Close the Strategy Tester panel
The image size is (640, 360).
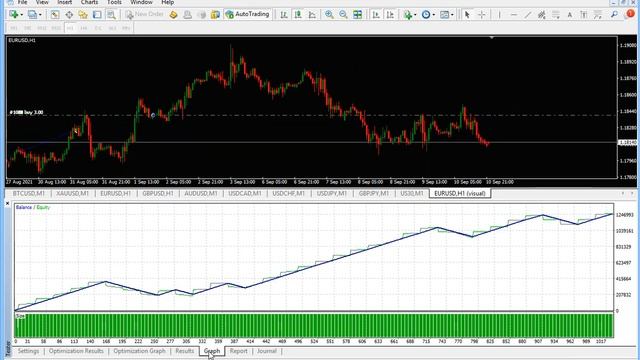pyautogui.click(x=7, y=203)
